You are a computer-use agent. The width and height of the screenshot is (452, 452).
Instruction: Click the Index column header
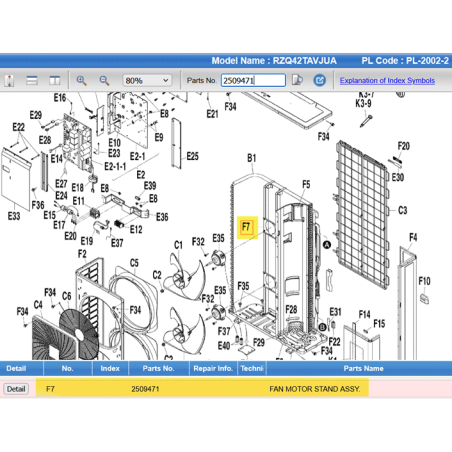(110, 368)
